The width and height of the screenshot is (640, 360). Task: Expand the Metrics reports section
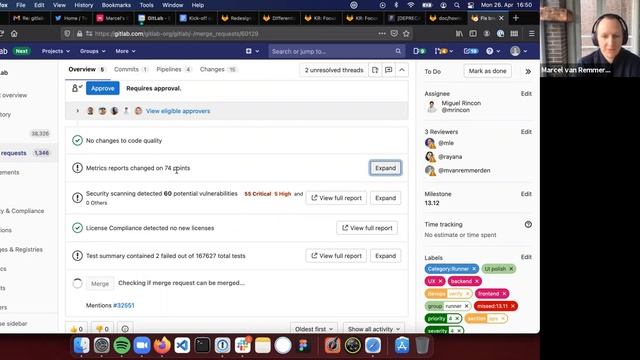click(x=385, y=168)
